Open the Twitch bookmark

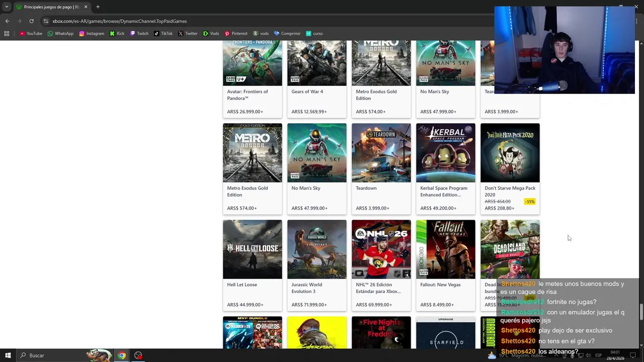point(139,34)
